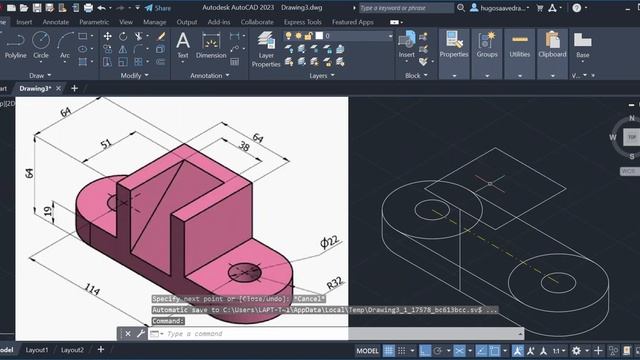The width and height of the screenshot is (640, 360).
Task: Switch to the Manage ribbon tab
Action: [155, 22]
